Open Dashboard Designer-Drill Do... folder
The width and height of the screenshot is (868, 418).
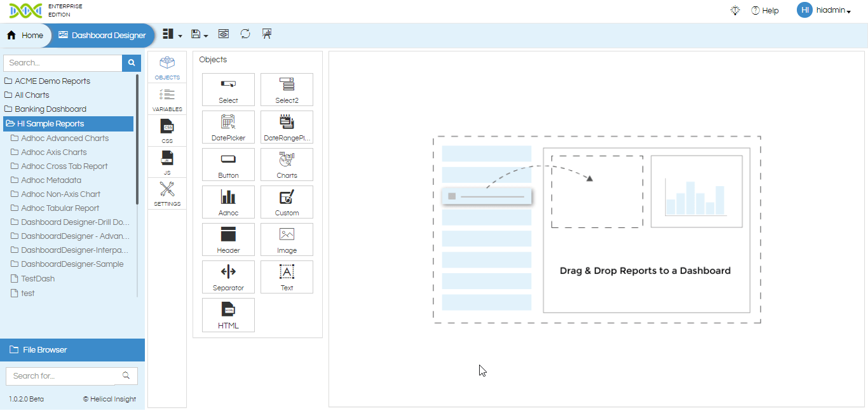point(70,222)
